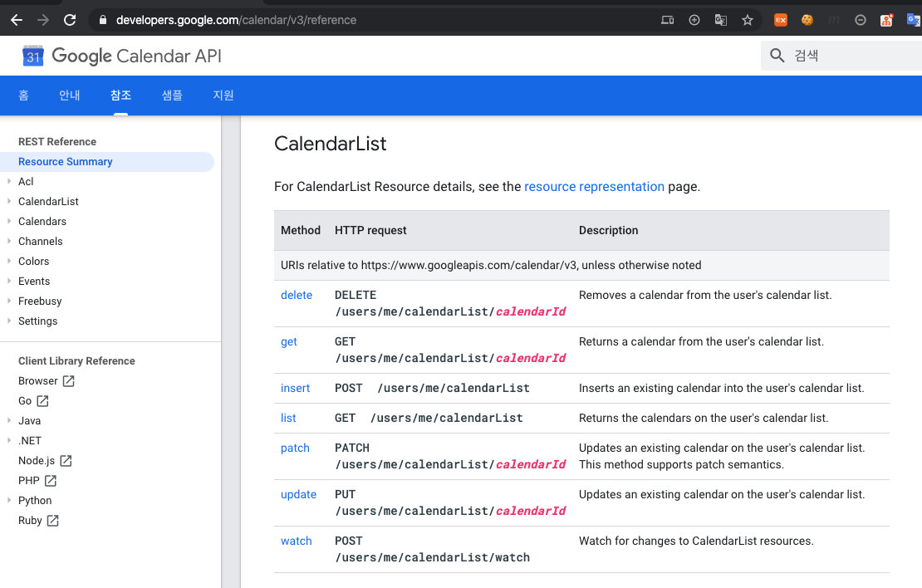Expand the .NET client library arrow

[9, 440]
